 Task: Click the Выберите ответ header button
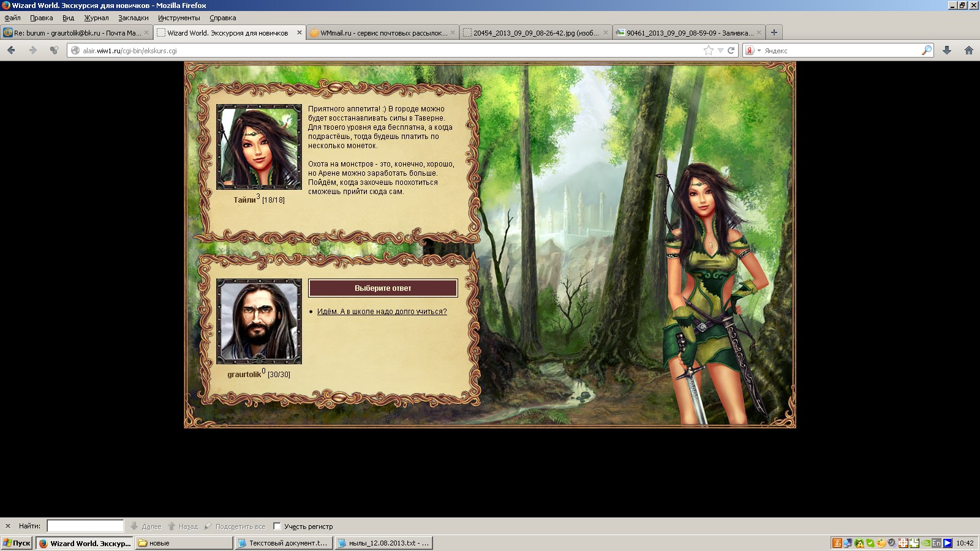tap(383, 288)
